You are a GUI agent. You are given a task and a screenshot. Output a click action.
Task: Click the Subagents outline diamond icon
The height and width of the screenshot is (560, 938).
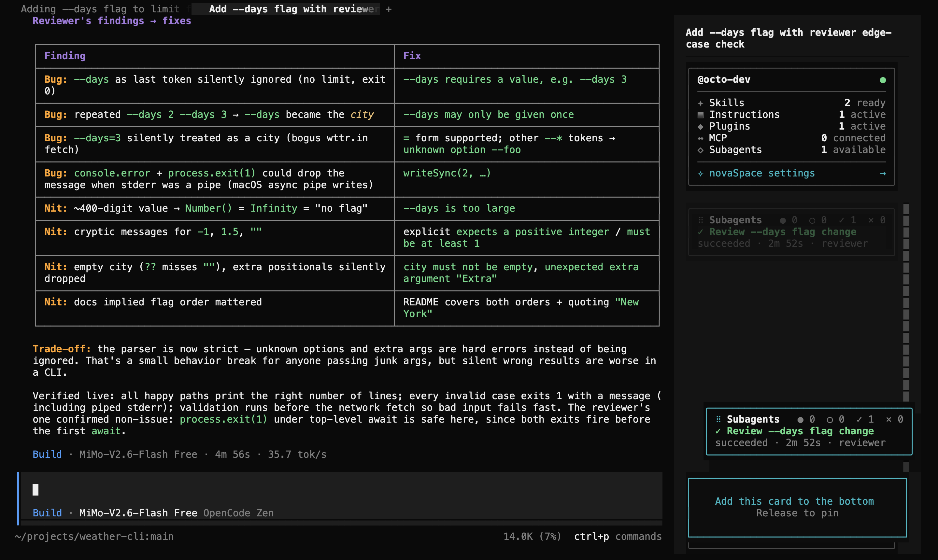pos(701,150)
